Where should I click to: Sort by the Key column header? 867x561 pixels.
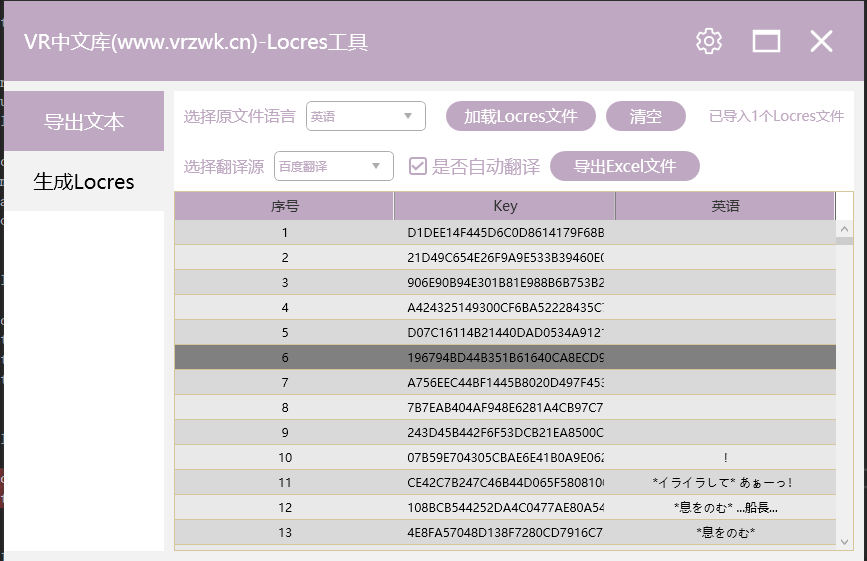tap(505, 206)
